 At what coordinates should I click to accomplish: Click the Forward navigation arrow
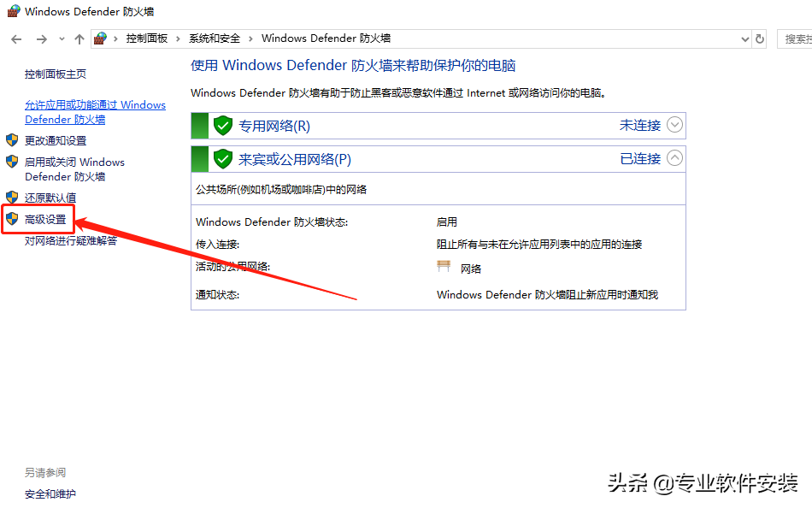click(42, 38)
